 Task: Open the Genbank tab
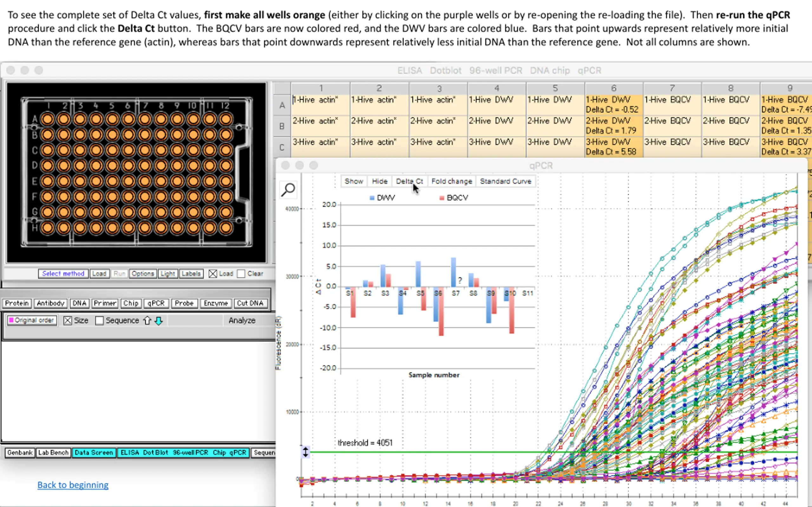coord(20,453)
